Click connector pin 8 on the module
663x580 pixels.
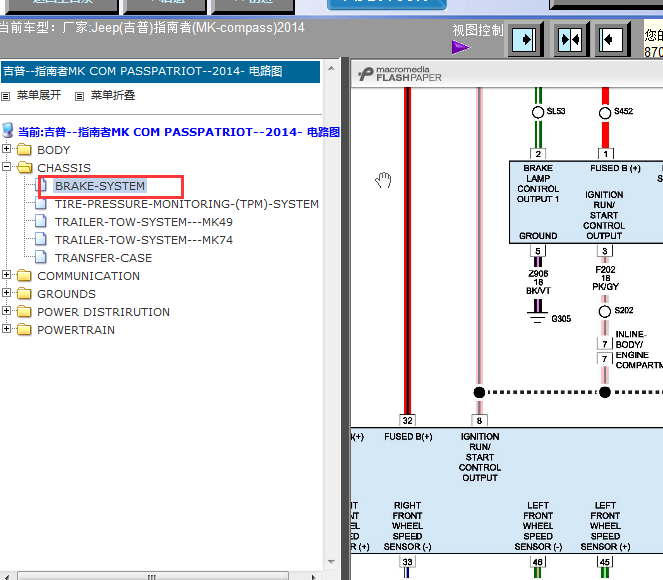coord(479,420)
